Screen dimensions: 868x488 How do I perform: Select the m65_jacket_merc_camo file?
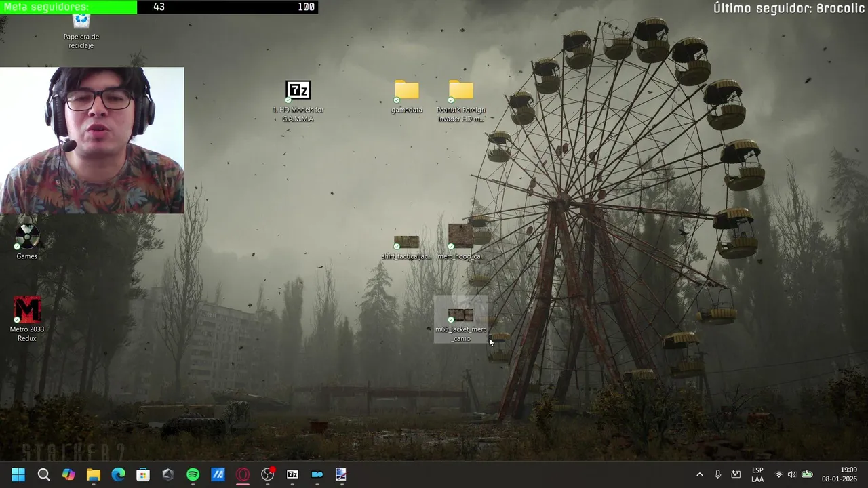pos(461,320)
